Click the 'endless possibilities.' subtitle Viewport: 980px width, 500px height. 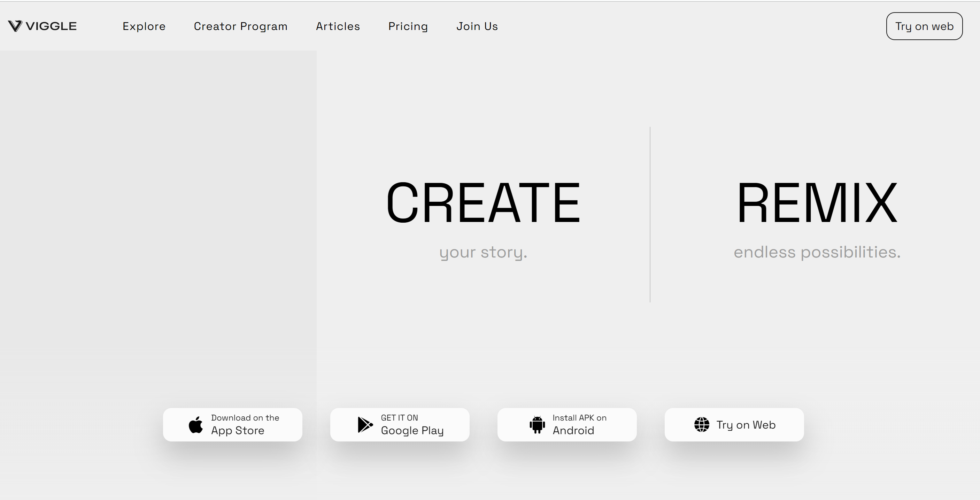[x=817, y=252]
